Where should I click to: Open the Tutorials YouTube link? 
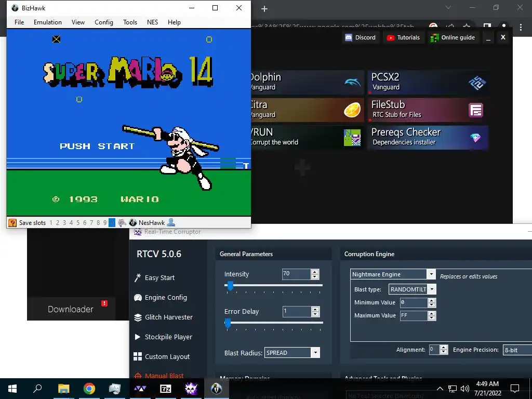[x=403, y=37]
